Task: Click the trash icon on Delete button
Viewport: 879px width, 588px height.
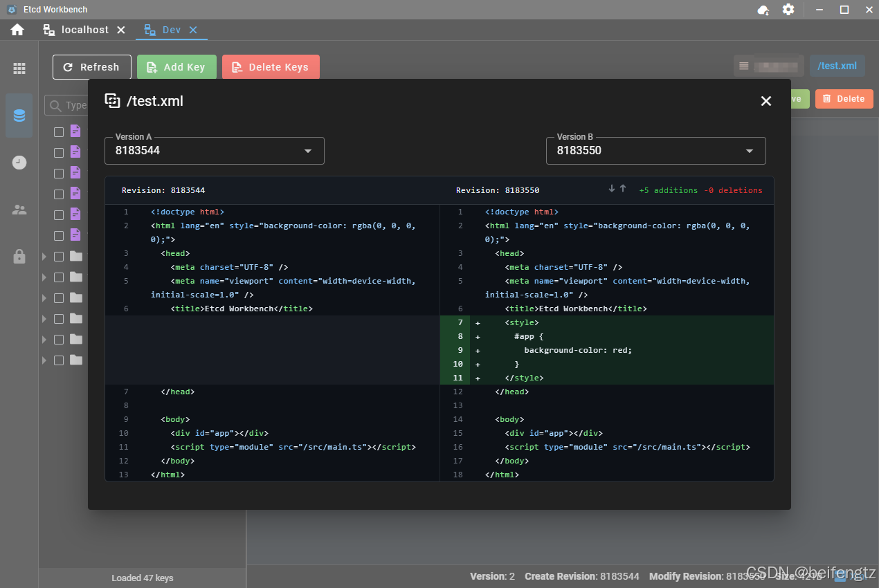Action: [x=826, y=99]
